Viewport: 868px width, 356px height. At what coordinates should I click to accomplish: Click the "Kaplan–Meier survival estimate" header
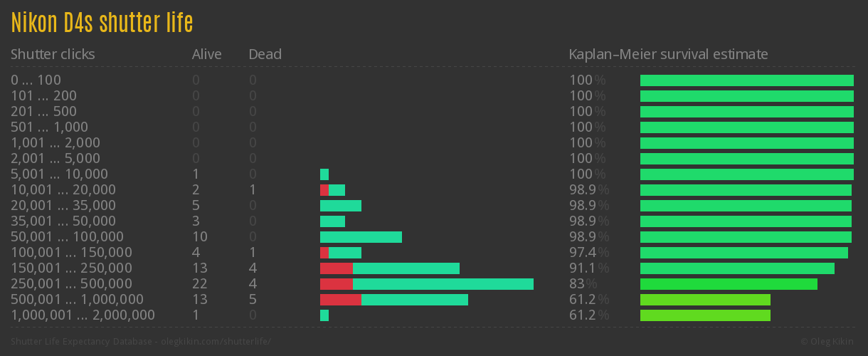668,54
